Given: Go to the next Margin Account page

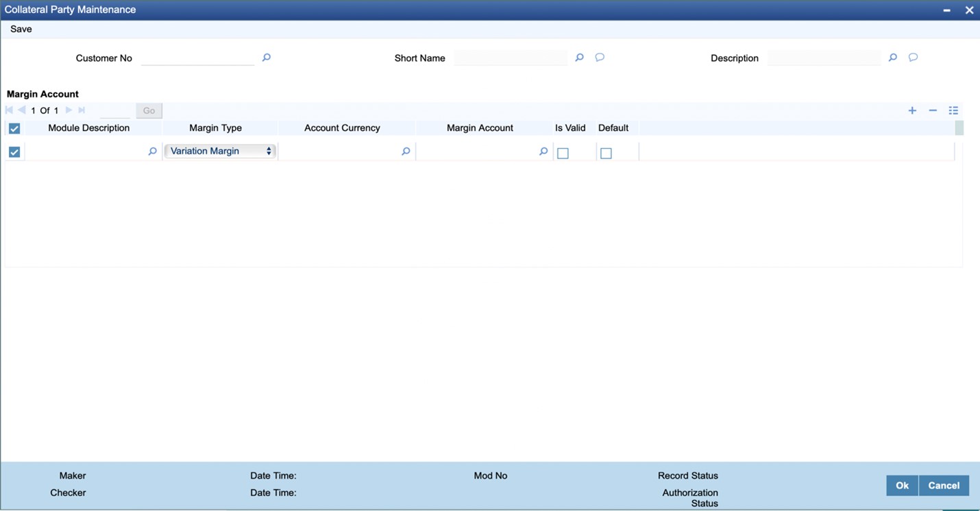Looking at the screenshot, I should [69, 110].
